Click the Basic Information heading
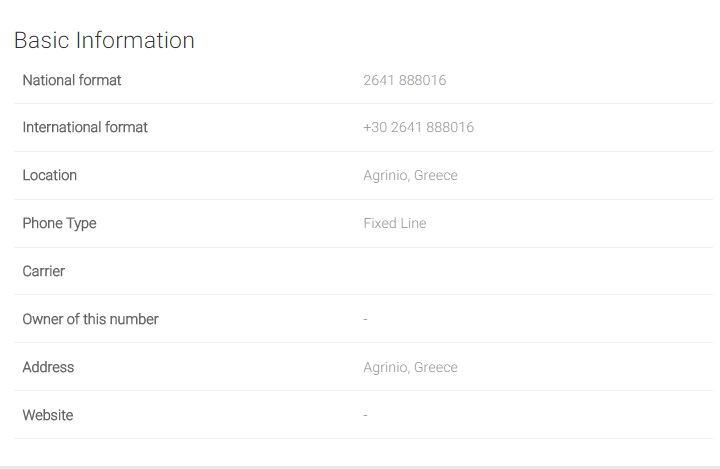The height and width of the screenshot is (469, 720). pyautogui.click(x=104, y=40)
